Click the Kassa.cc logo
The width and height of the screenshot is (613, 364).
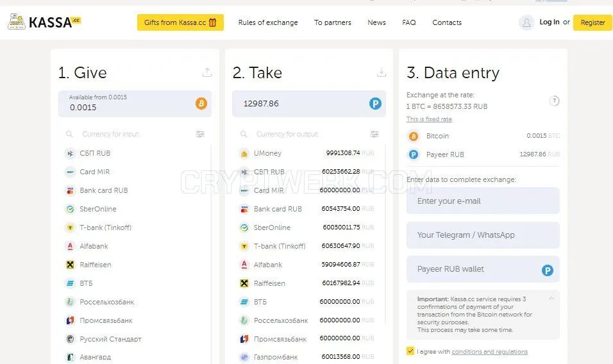(x=44, y=22)
